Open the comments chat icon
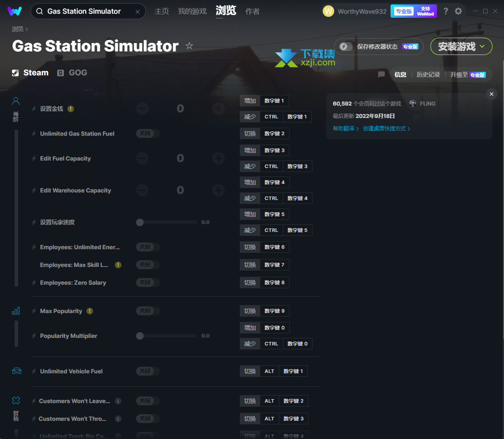The width and height of the screenshot is (504, 439). coord(381,74)
